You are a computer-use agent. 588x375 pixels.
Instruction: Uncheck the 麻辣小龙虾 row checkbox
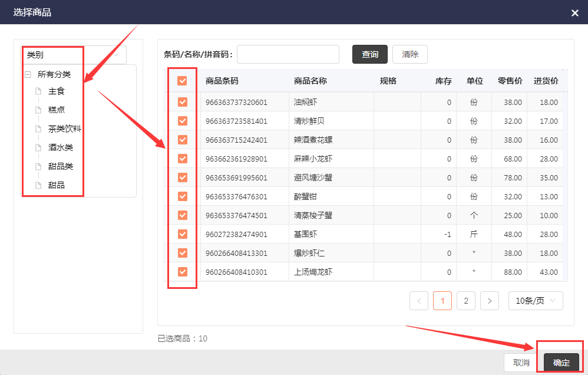(x=182, y=159)
